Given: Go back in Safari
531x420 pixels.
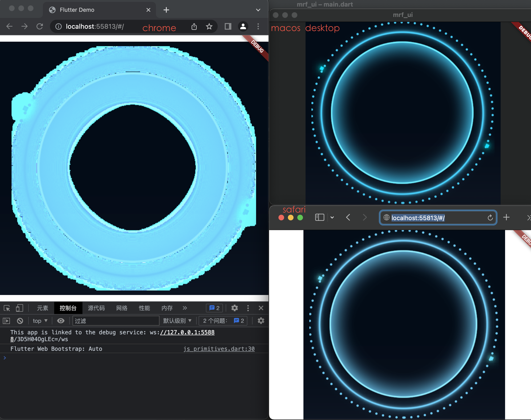Looking at the screenshot, I should tap(348, 217).
